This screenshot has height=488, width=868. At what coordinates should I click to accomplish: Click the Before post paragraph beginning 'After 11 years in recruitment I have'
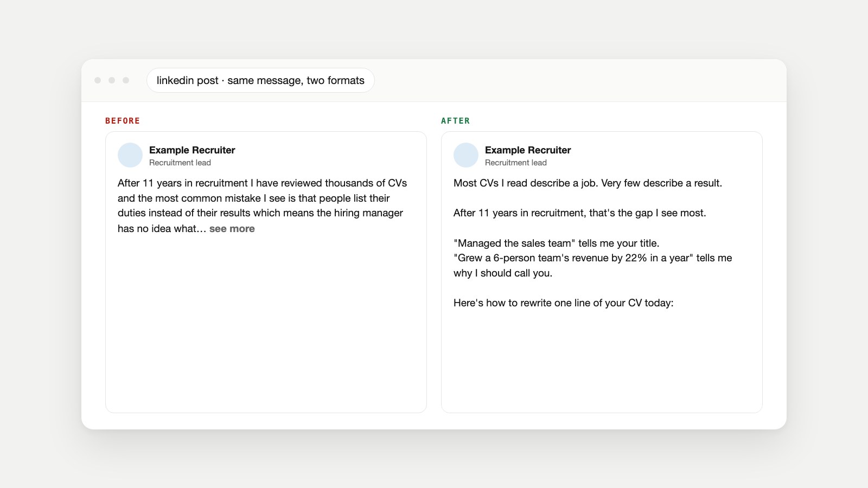[x=263, y=206]
